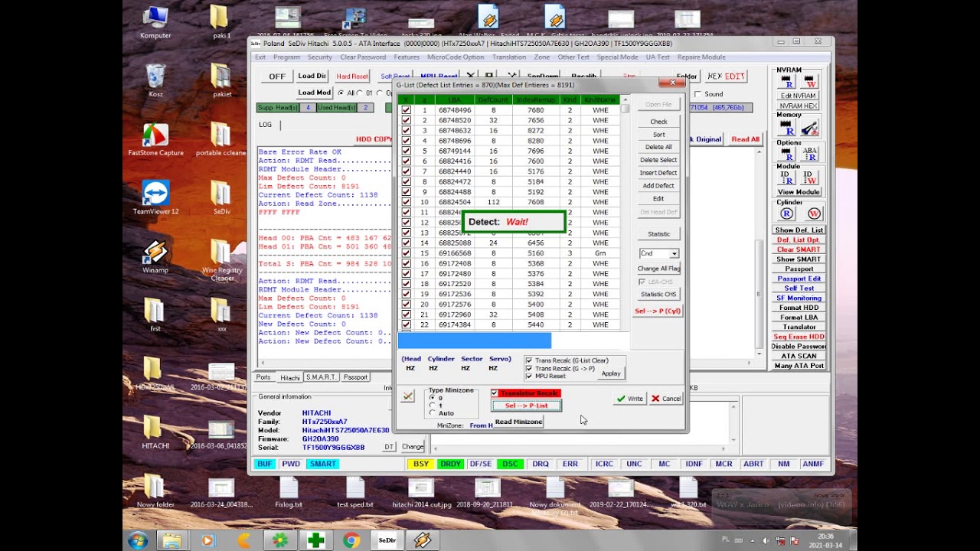Click the Module ID read icon

[x=788, y=178]
